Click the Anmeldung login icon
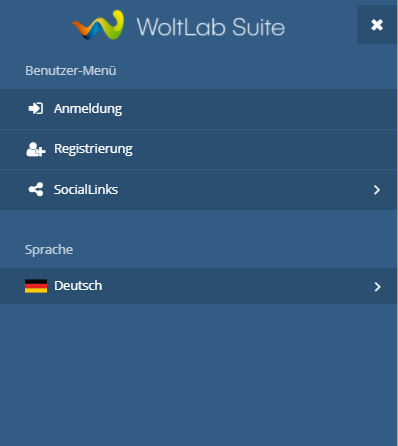This screenshot has height=446, width=398. tap(36, 109)
